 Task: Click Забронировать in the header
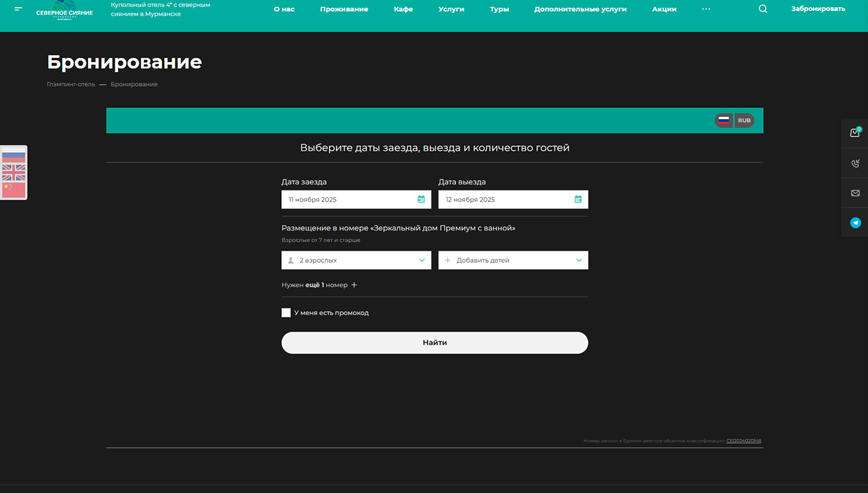[x=818, y=9]
